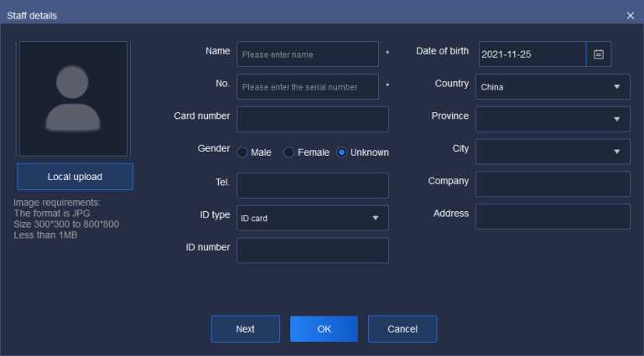Open the Province dropdown list
This screenshot has width=644, height=356.
coord(552,119)
